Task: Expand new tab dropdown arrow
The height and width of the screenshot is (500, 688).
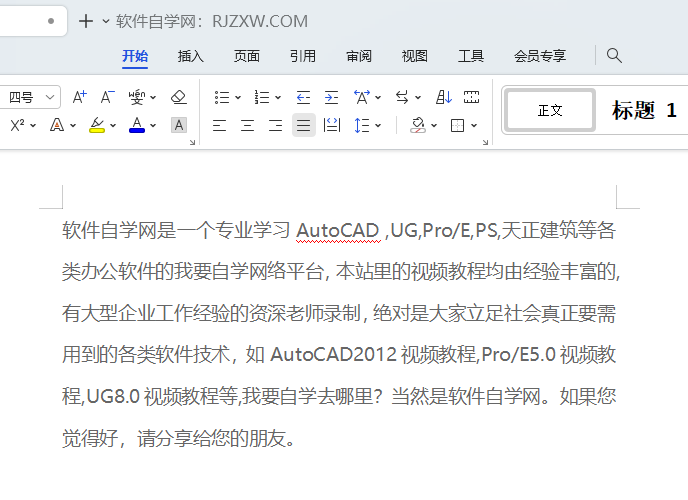Action: tap(106, 21)
